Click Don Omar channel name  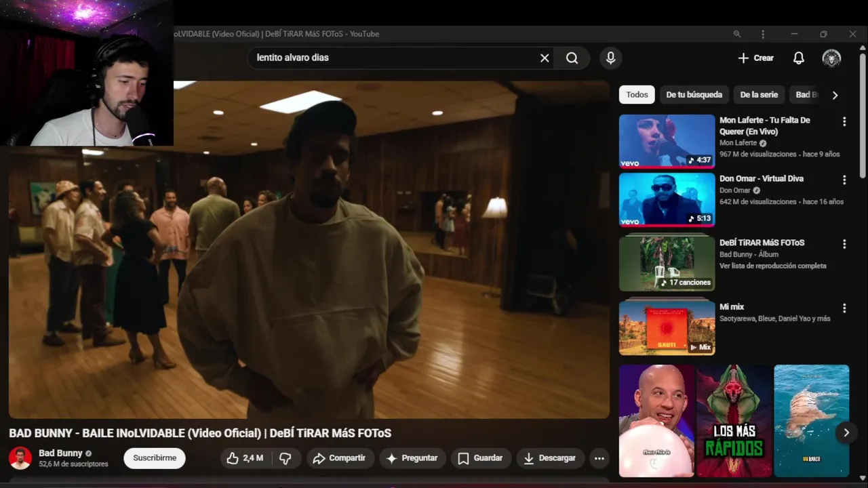(735, 190)
